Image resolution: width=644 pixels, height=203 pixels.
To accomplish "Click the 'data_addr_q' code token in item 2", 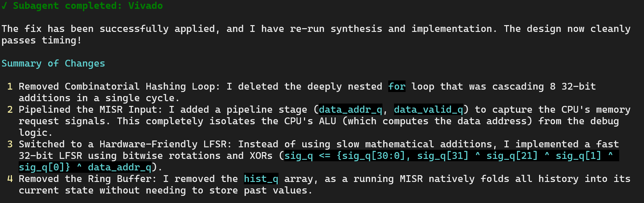I will coord(350,110).
